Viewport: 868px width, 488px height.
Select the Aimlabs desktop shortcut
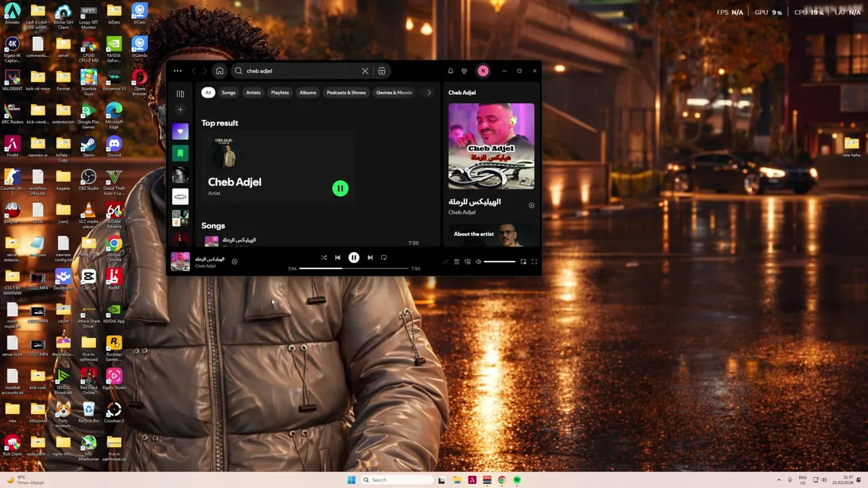(x=12, y=14)
